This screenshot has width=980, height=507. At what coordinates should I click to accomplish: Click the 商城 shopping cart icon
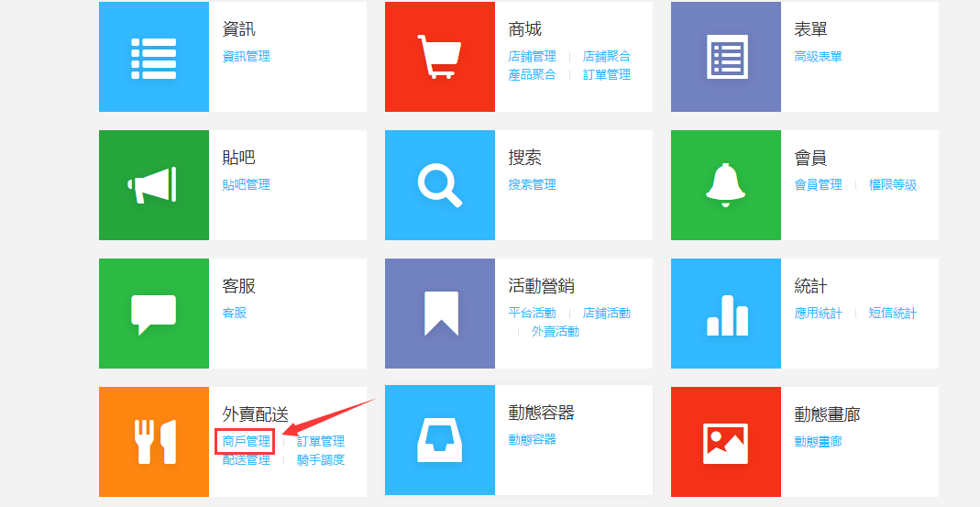click(439, 57)
